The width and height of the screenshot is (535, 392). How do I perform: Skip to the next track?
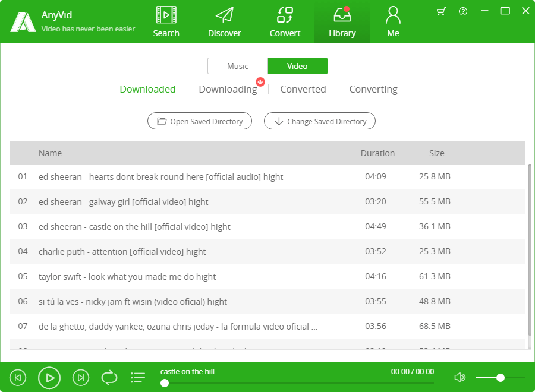click(x=81, y=378)
